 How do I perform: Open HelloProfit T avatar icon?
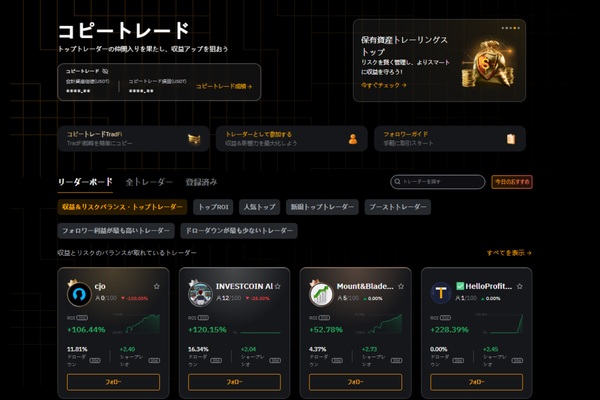[441, 293]
